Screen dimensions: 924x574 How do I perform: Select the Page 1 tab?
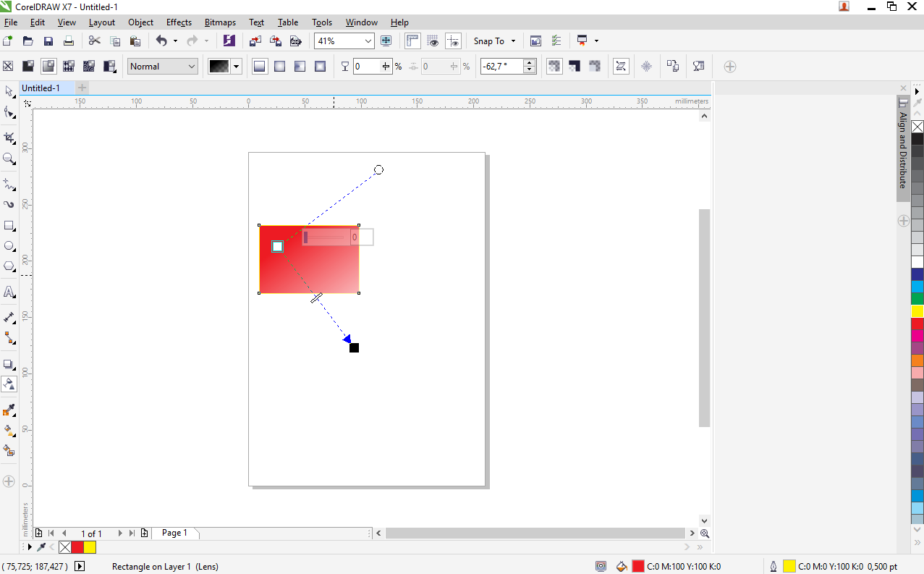[174, 533]
